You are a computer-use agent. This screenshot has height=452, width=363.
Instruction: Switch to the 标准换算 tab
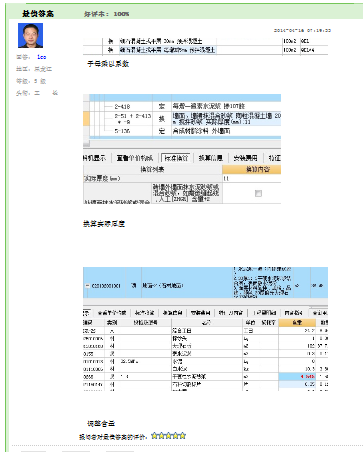(x=176, y=158)
